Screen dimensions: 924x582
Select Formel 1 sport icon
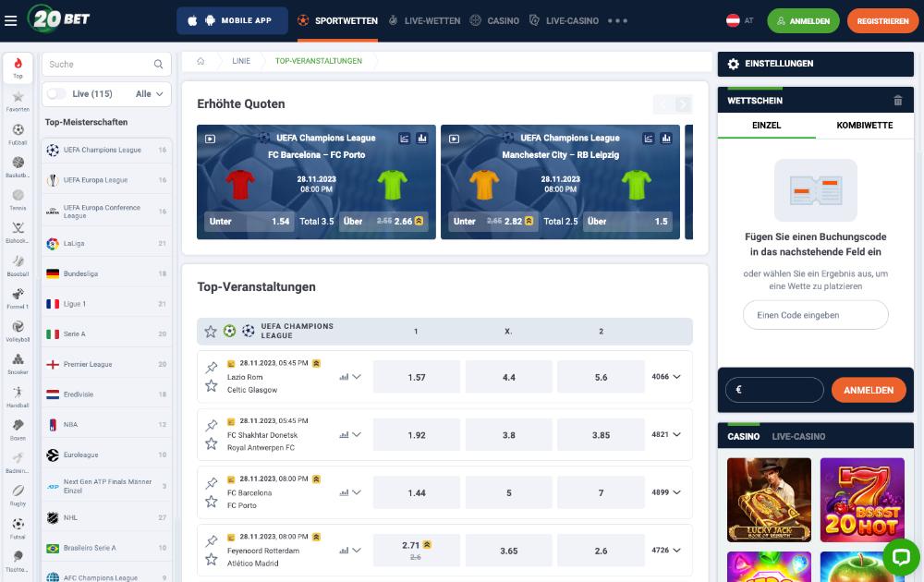point(18,298)
